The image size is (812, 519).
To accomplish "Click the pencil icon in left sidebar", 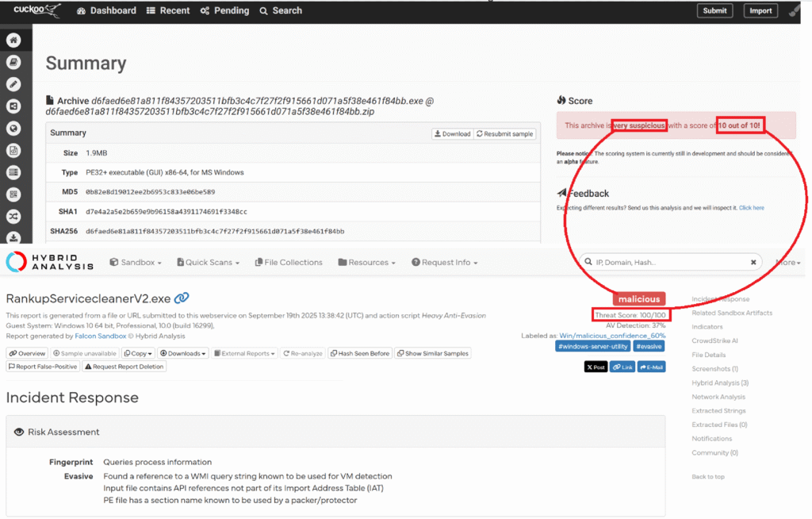I will point(13,84).
